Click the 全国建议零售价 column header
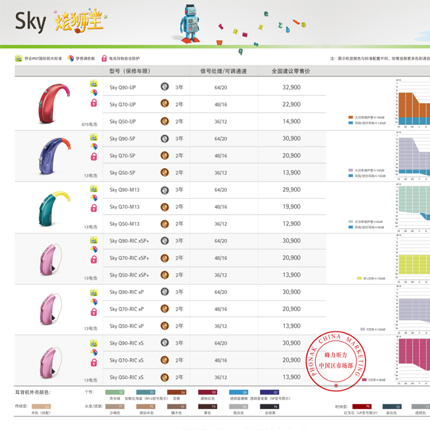 tap(291, 71)
